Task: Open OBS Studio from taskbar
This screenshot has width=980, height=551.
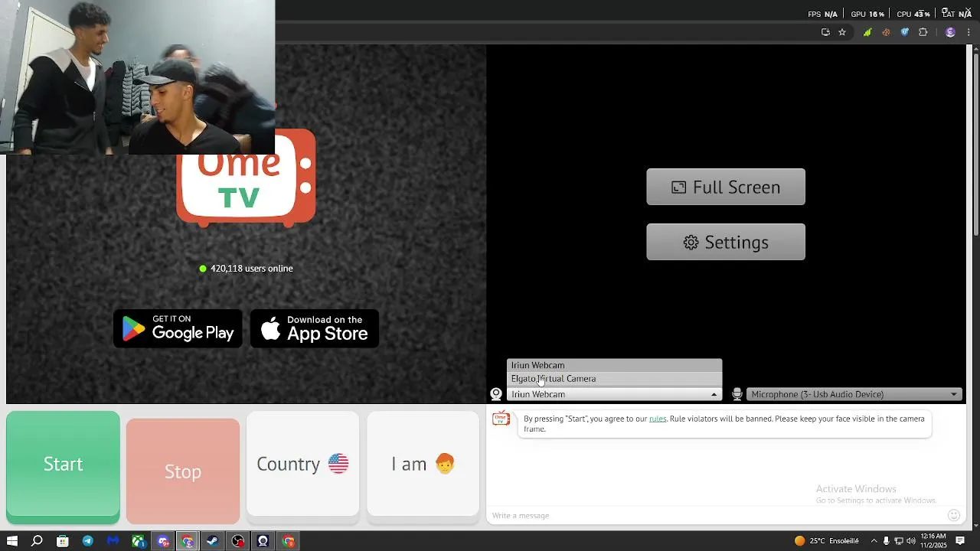Action: click(x=238, y=541)
